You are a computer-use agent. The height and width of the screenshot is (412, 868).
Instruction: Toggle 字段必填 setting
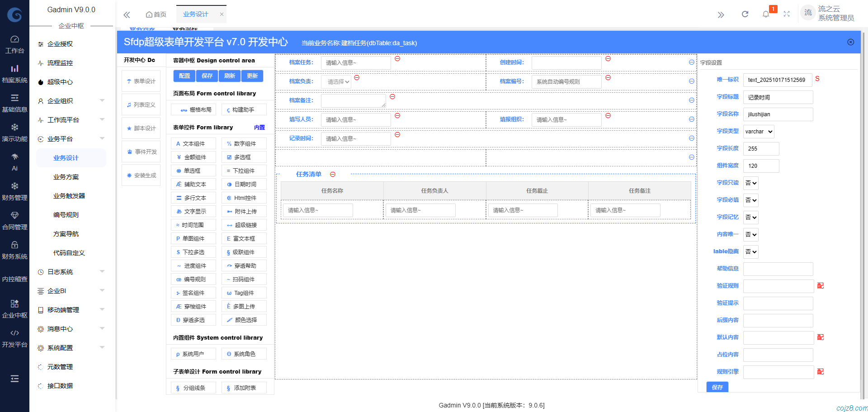coord(750,200)
